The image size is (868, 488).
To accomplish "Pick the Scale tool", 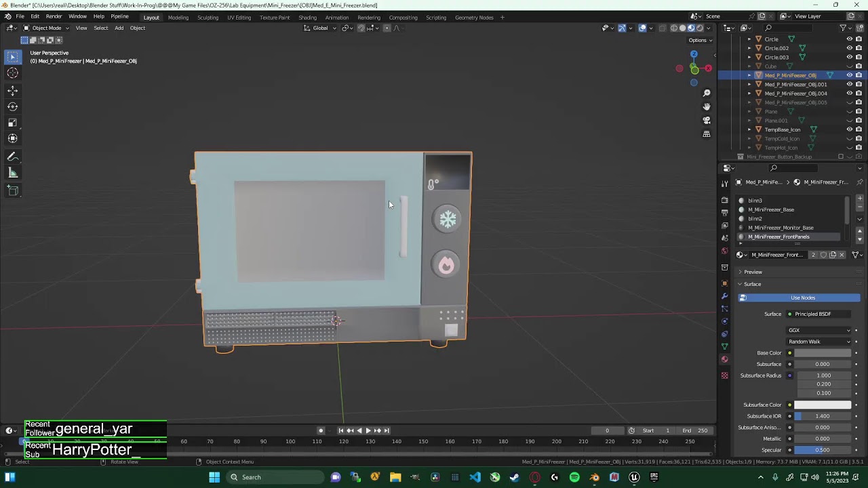I will coord(12,123).
